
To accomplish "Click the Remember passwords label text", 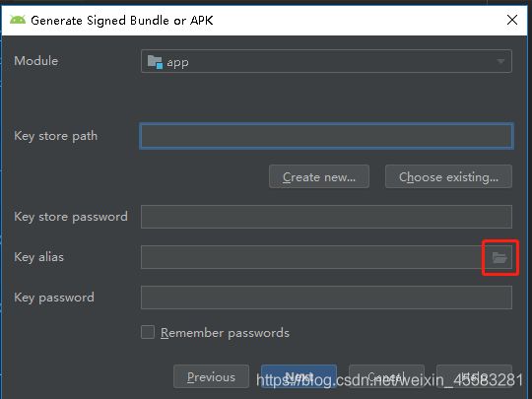I will (x=225, y=333).
